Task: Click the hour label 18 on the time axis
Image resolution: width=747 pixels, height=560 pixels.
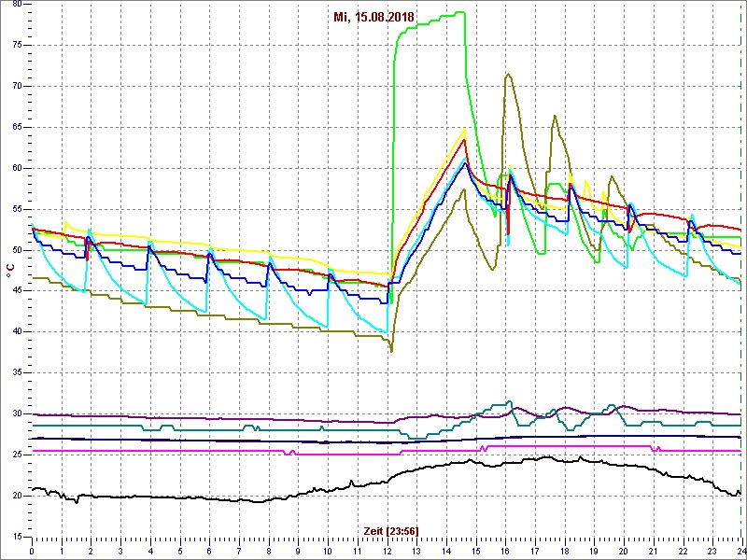Action: coord(565,552)
